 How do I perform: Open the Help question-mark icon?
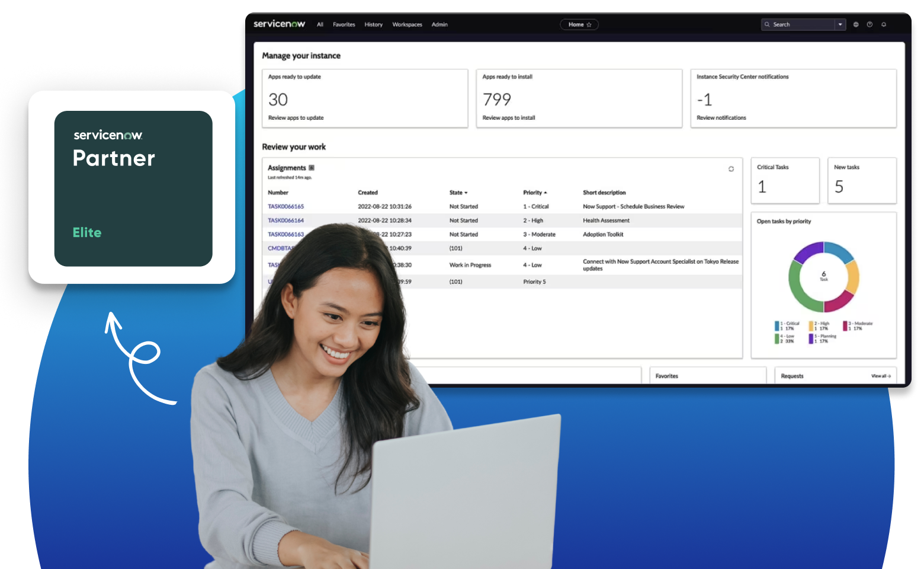870,24
